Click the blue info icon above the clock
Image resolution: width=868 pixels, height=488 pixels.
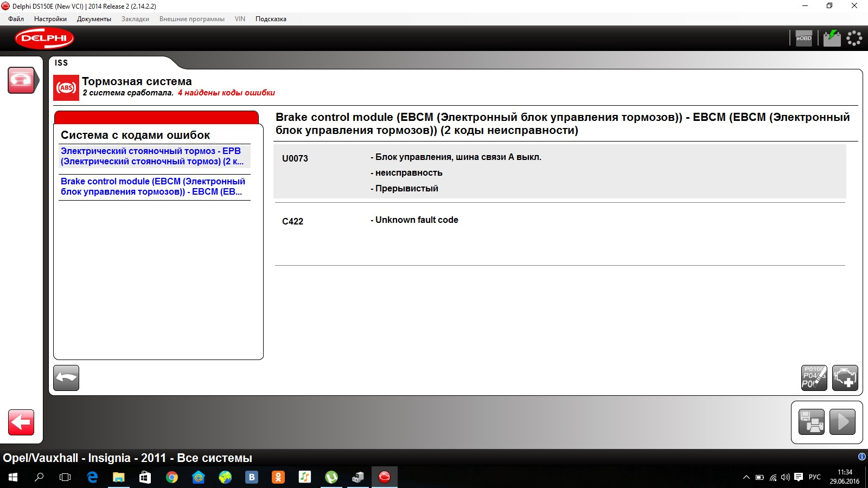click(x=862, y=457)
